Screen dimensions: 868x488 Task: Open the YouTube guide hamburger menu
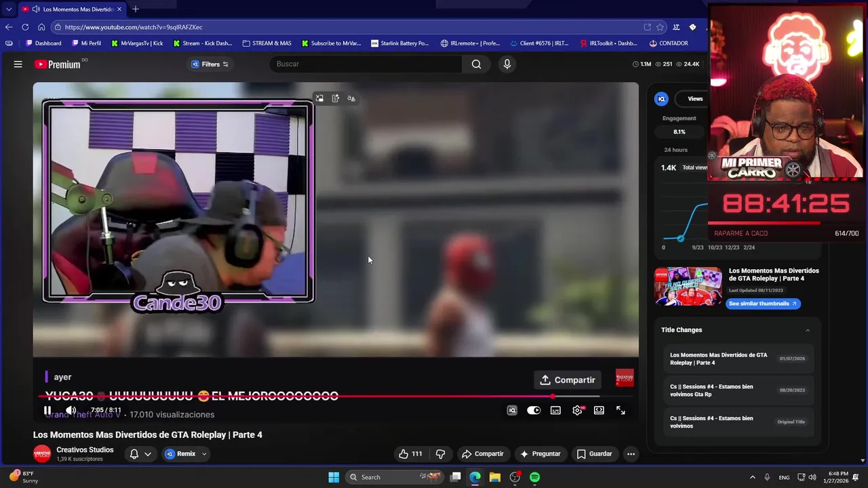tap(18, 64)
